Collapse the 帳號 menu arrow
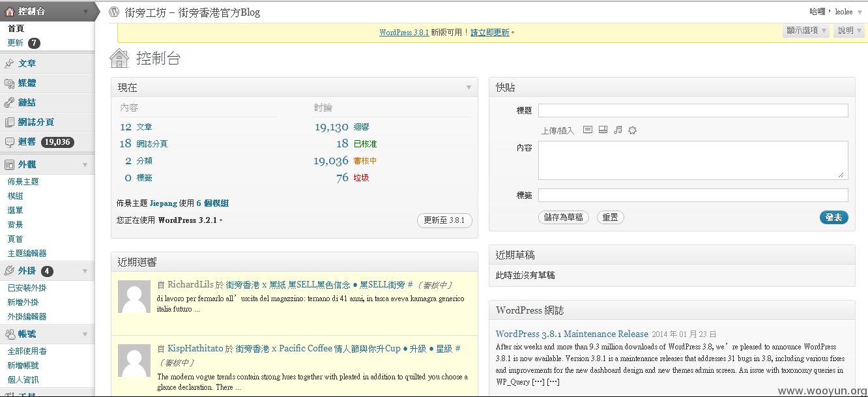The width and height of the screenshot is (868, 397). point(85,334)
